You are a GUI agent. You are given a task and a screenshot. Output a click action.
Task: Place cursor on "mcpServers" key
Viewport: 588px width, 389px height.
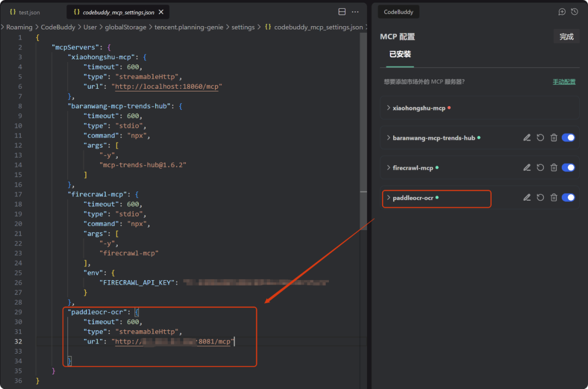75,47
